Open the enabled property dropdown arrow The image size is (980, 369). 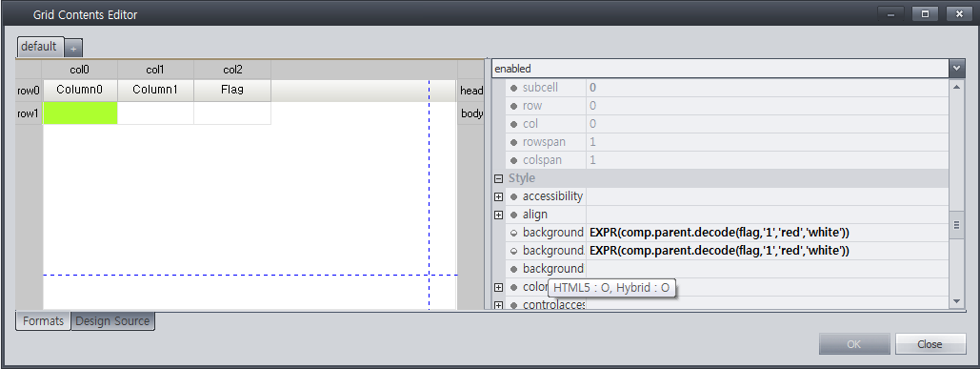point(956,69)
